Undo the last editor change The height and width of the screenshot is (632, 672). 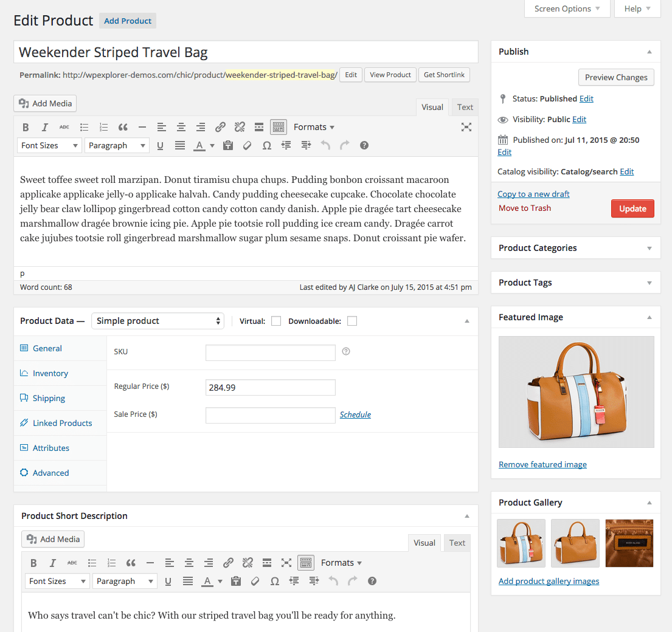click(x=325, y=145)
